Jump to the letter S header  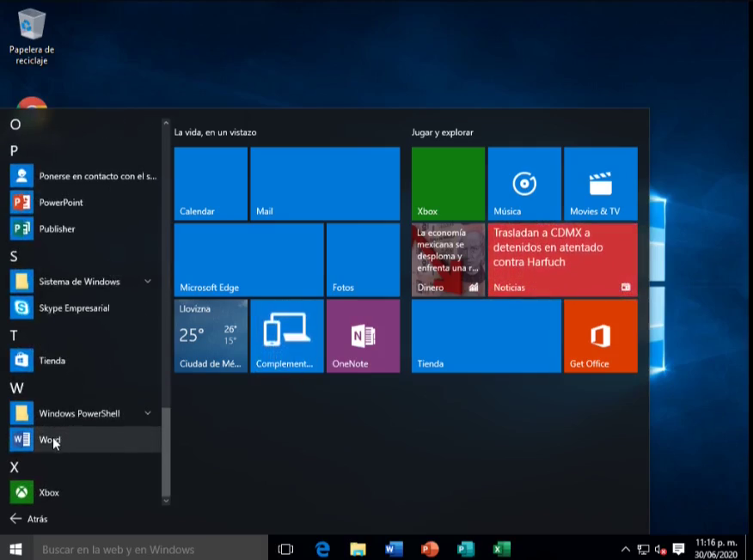tap(14, 256)
